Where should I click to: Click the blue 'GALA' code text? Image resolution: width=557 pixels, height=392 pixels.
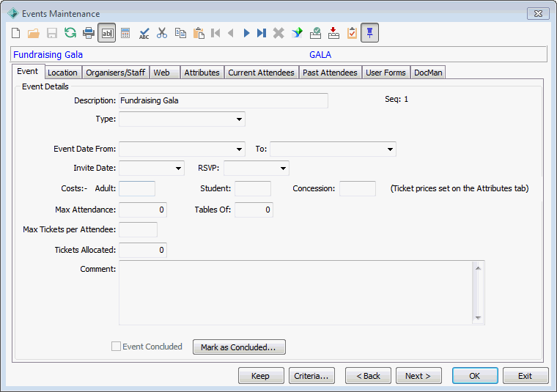pos(320,55)
